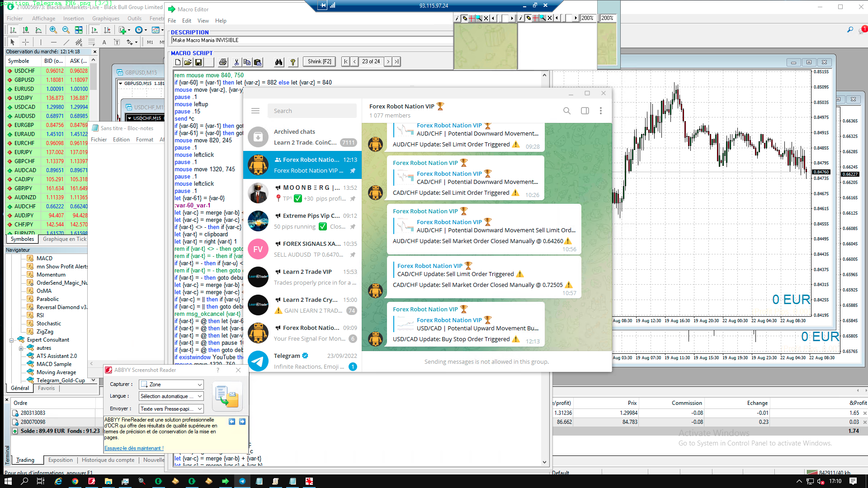868x488 pixels.
Task: Click Essayez-le dès maintenant link
Action: click(x=134, y=448)
